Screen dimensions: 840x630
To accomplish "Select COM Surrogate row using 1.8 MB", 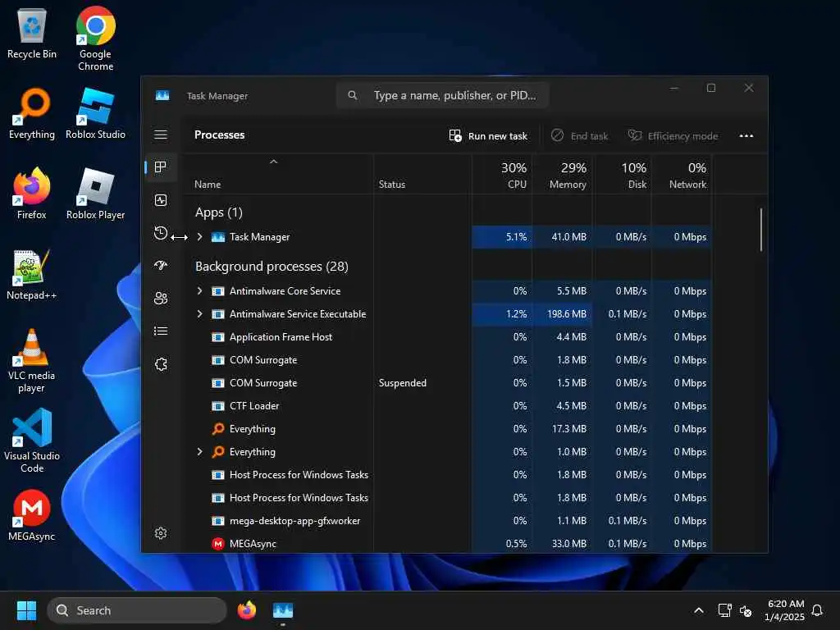I will click(x=447, y=360).
